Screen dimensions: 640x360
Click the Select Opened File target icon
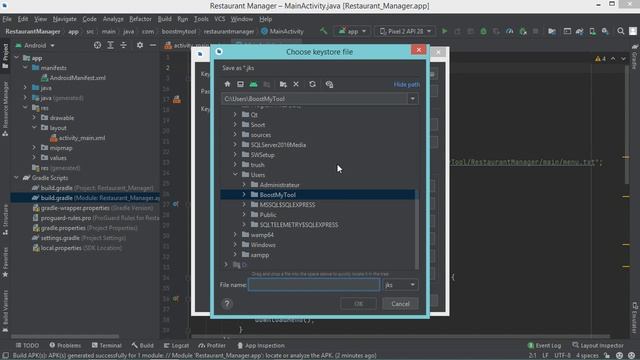(x=97, y=45)
